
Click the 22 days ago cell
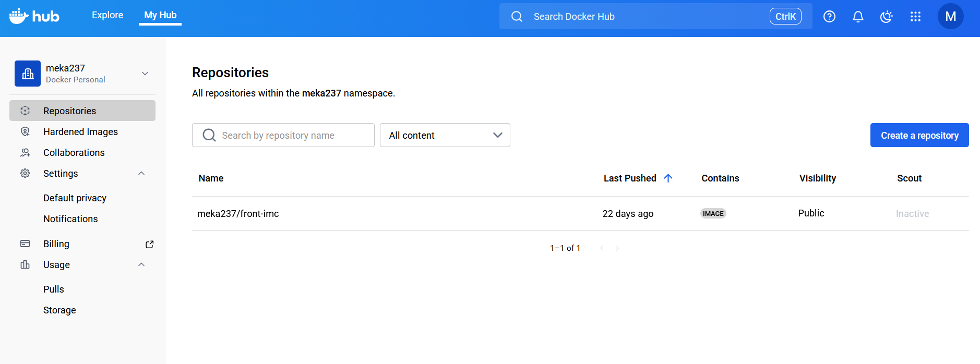[x=628, y=213]
